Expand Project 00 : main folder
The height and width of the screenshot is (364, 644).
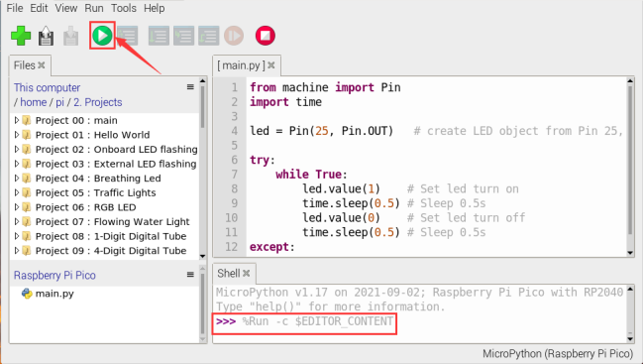[17, 120]
